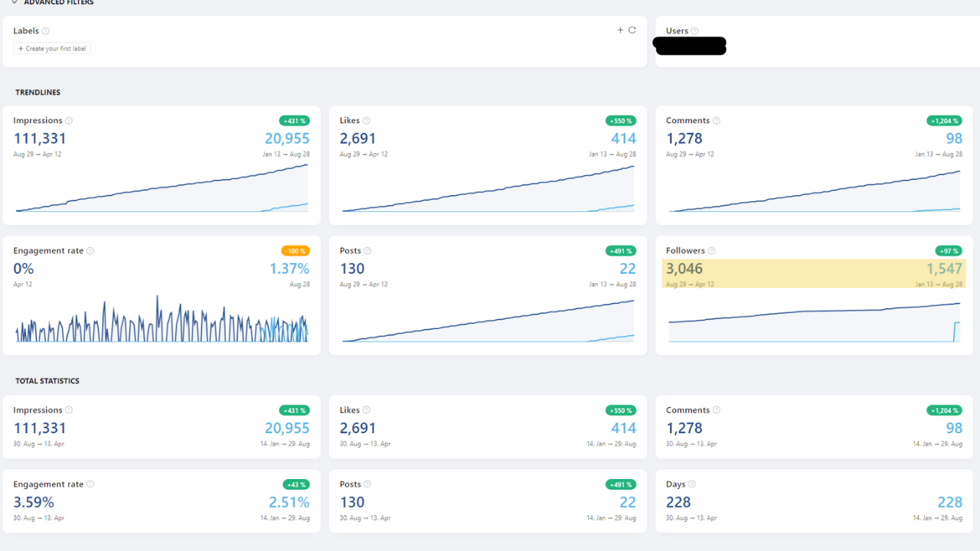Open Impressions help icon in Total Statistics
This screenshot has height=551, width=980.
[x=69, y=410]
